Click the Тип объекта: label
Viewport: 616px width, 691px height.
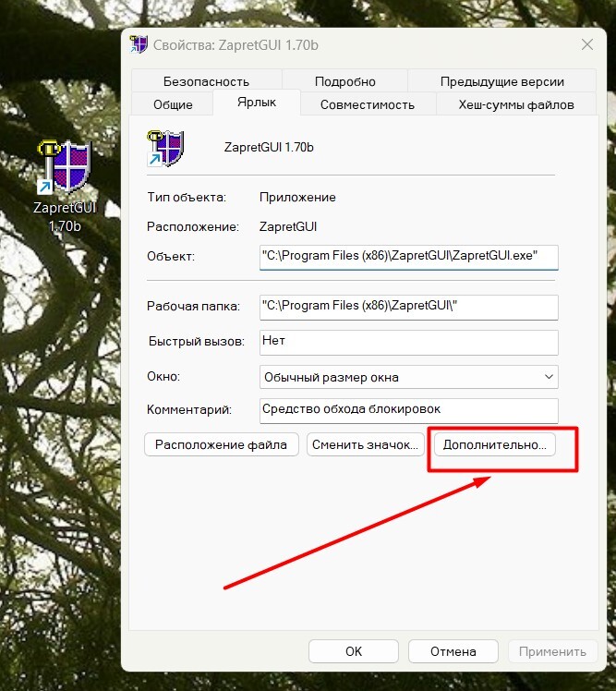[x=187, y=197]
